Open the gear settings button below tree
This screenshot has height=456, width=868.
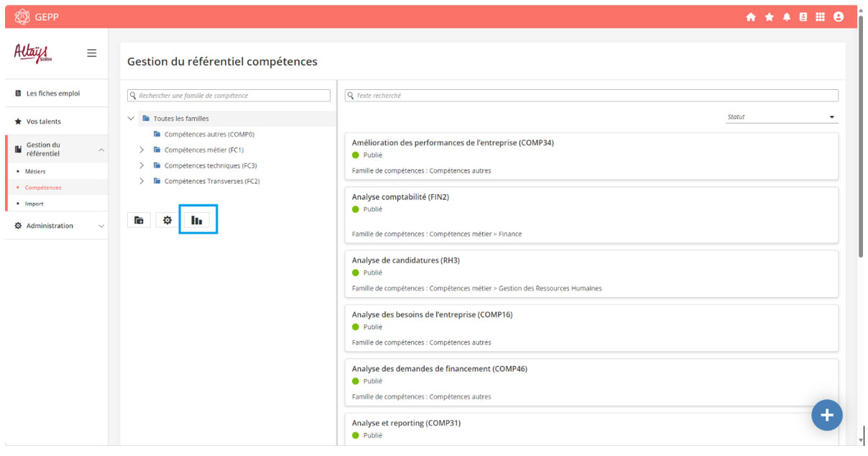[167, 220]
